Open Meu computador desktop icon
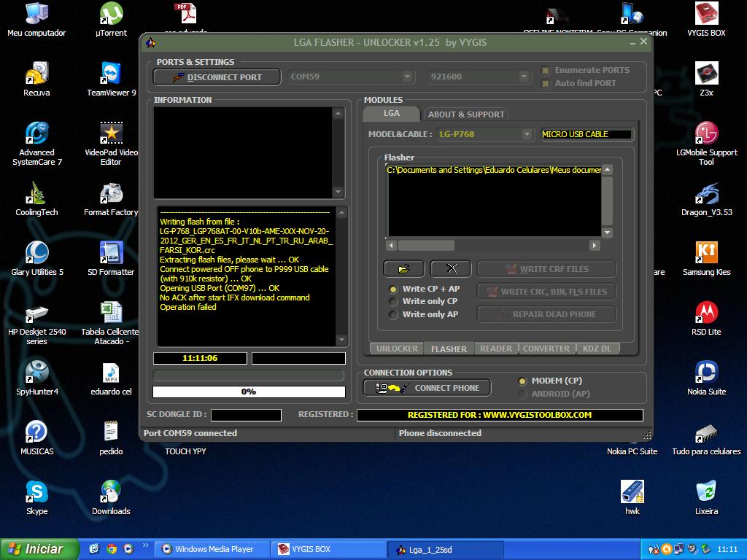The image size is (747, 560). tap(36, 19)
